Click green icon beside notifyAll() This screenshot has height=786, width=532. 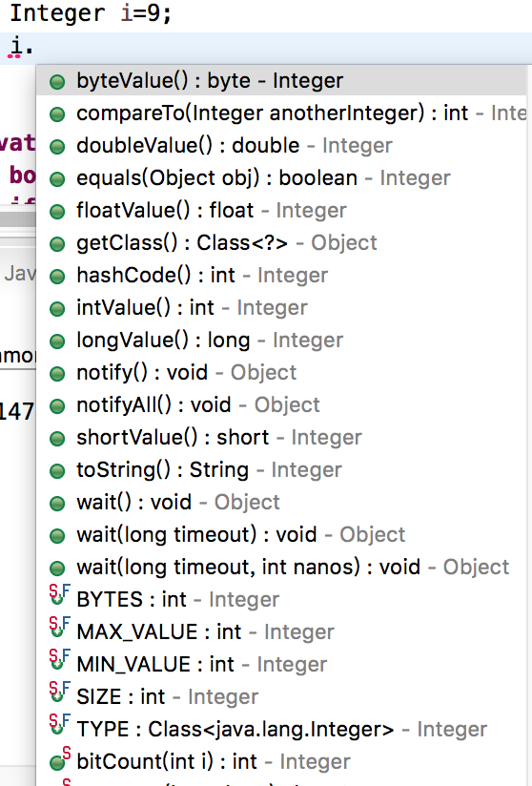point(57,406)
